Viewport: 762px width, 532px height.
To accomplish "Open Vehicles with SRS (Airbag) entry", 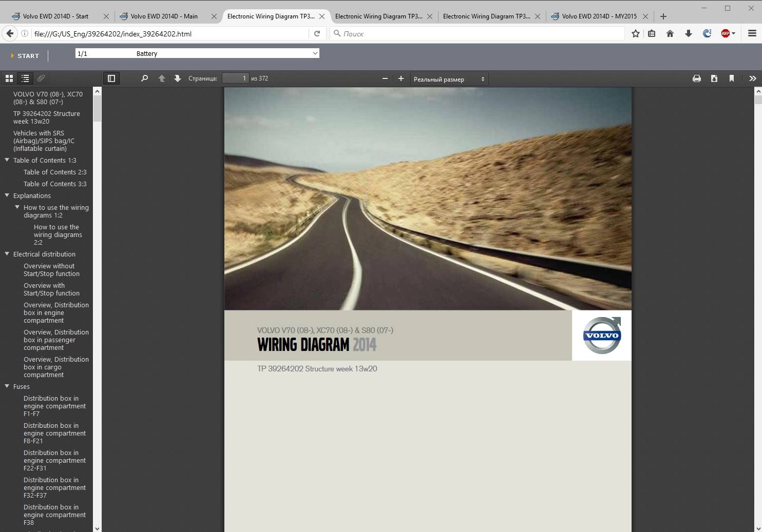I will (44, 141).
